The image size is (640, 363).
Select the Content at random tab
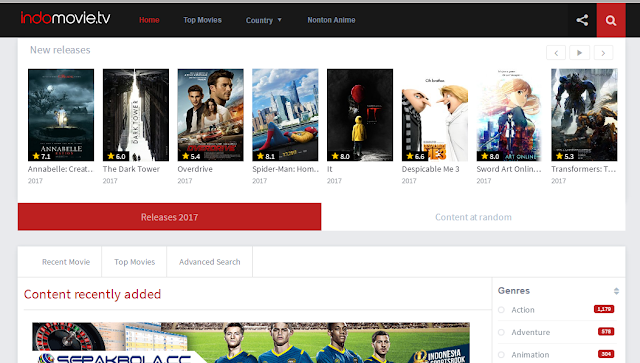point(473,217)
